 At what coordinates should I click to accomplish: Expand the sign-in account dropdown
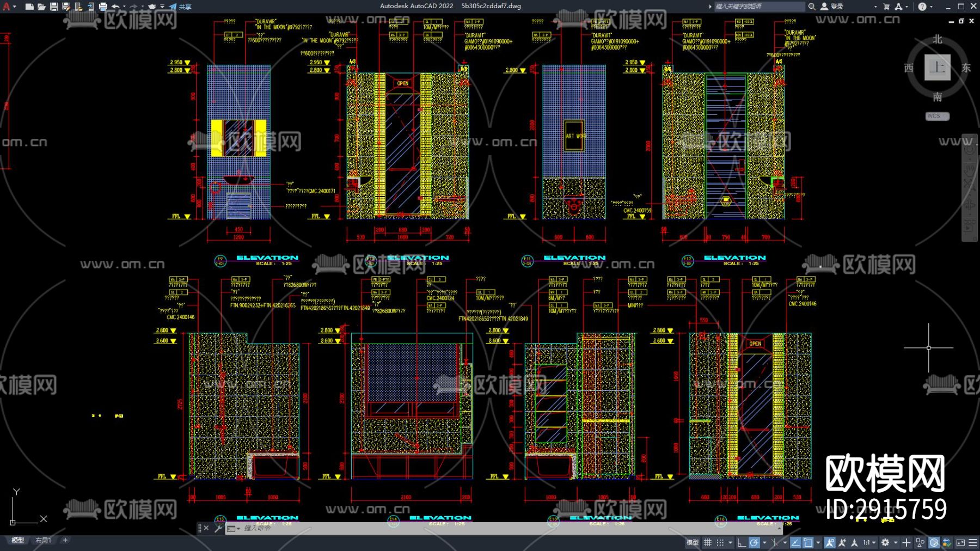[875, 7]
